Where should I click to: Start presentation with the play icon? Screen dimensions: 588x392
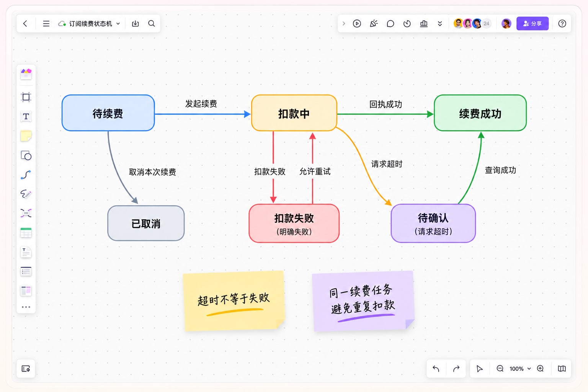pyautogui.click(x=357, y=24)
